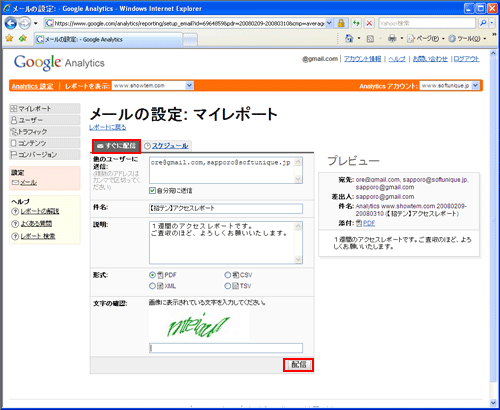Click the green CAPTCHA image

pyautogui.click(x=199, y=324)
